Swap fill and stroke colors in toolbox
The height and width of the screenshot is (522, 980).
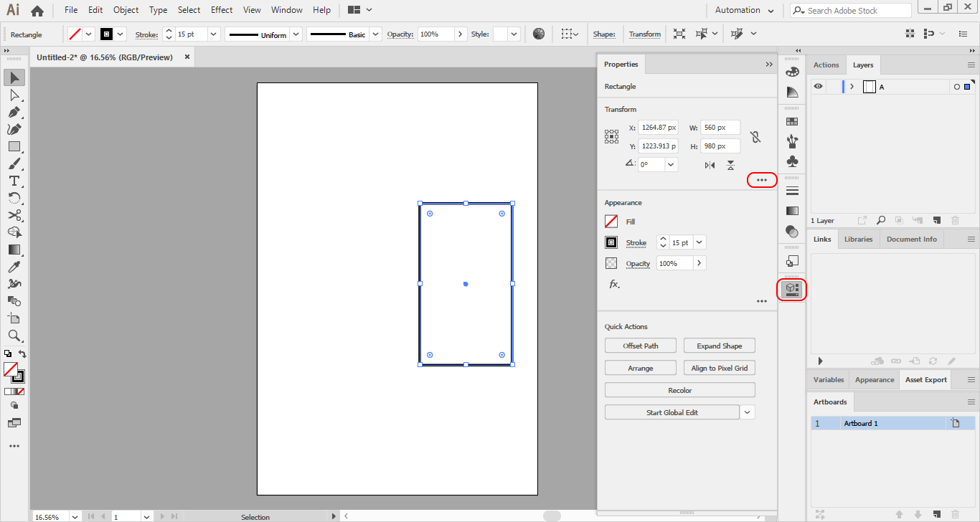[x=22, y=353]
